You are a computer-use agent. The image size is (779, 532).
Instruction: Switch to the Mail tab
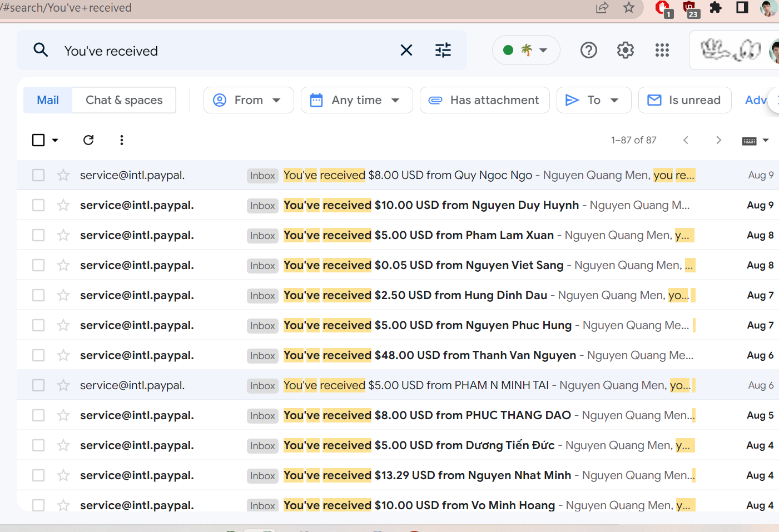[x=48, y=100]
